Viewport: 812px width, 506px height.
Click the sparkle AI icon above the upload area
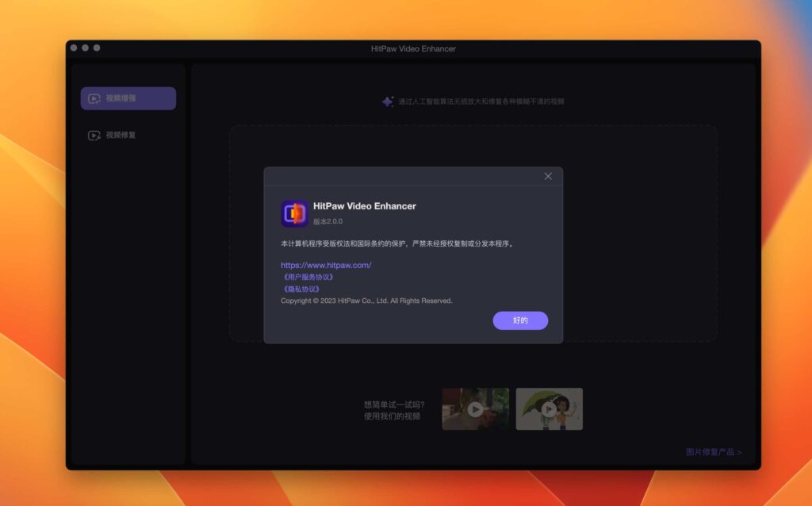(x=387, y=102)
